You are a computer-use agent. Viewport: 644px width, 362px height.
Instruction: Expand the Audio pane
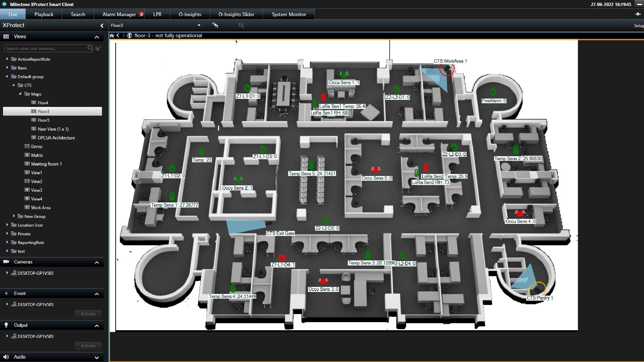[x=97, y=358]
